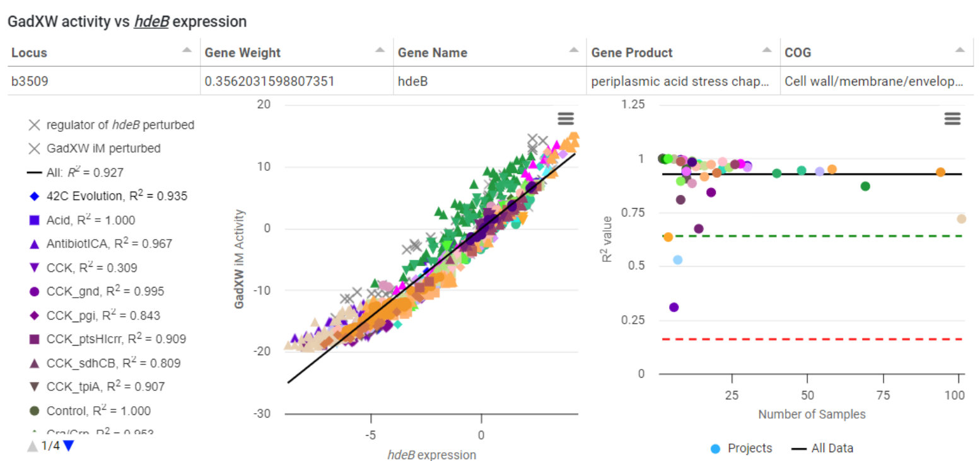Click the Gene Product column header
980x461 pixels.
coord(632,53)
